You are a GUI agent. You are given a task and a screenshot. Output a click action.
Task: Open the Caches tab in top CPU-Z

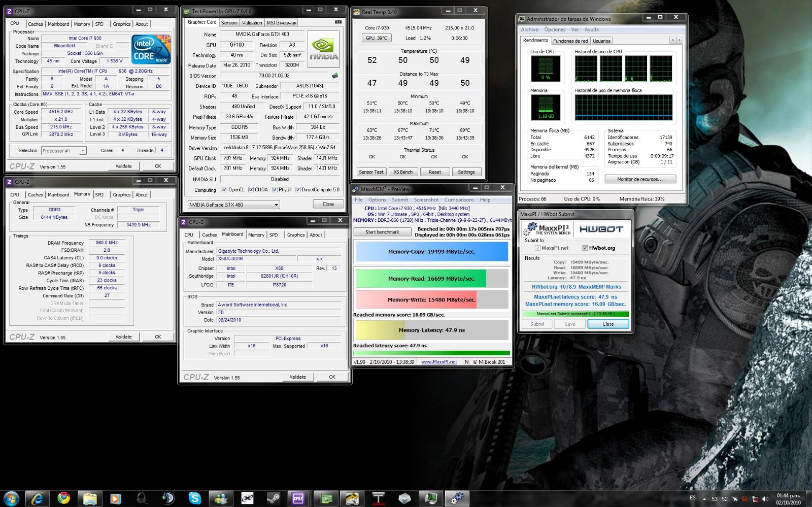coord(35,24)
